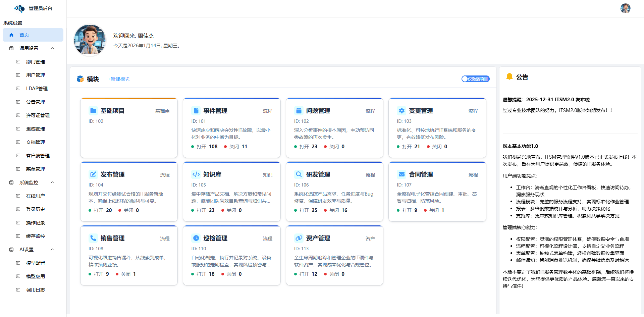Screen dimensions: 644x317
Task: Click the link icon on 资产管理 card
Action: pyautogui.click(x=299, y=238)
